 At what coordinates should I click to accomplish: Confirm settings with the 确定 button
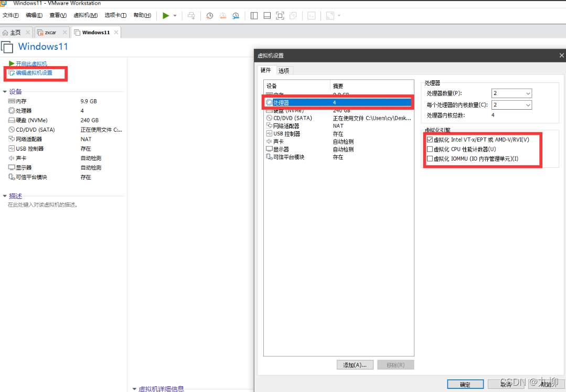coord(465,385)
